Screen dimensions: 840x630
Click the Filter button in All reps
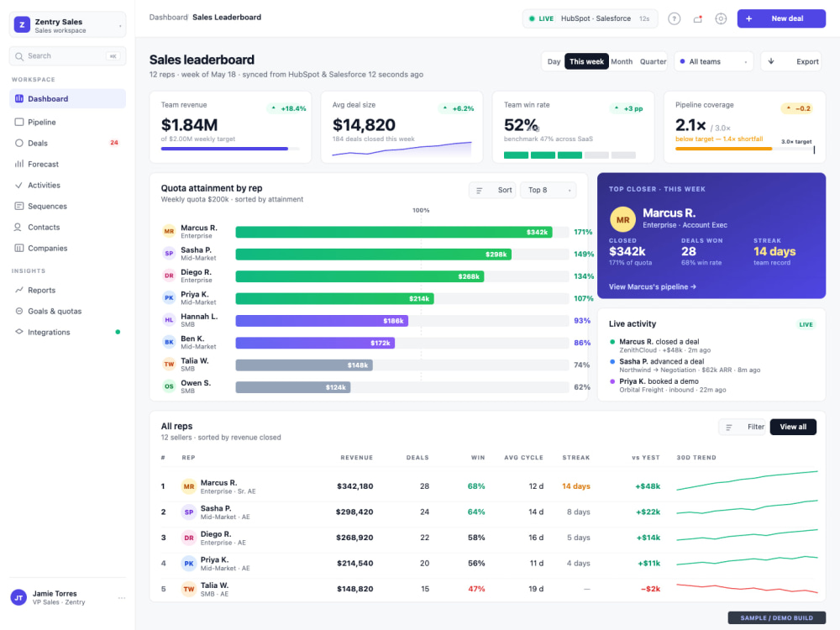point(743,427)
